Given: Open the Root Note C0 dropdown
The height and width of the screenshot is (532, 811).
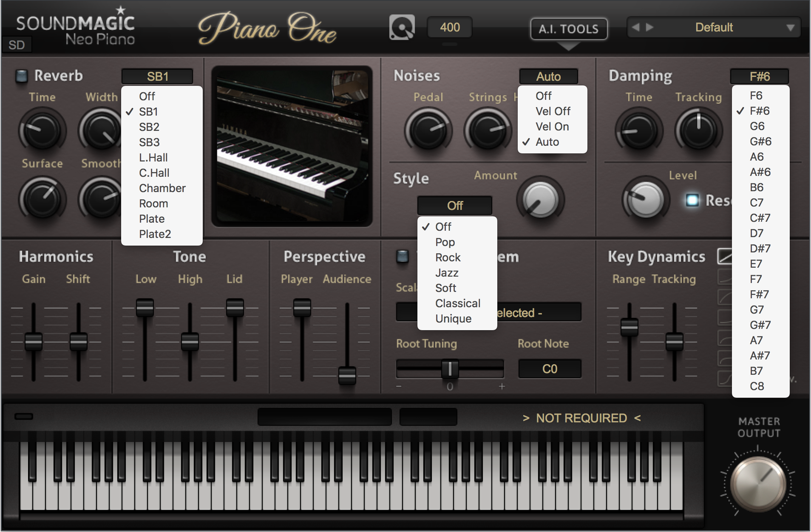Looking at the screenshot, I should click(x=550, y=369).
